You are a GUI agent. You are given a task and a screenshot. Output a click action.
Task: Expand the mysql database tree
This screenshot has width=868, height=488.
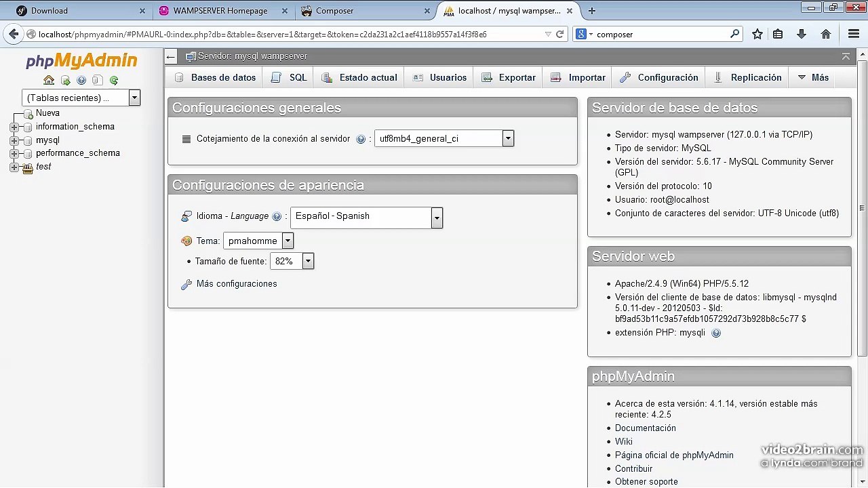pos(14,140)
